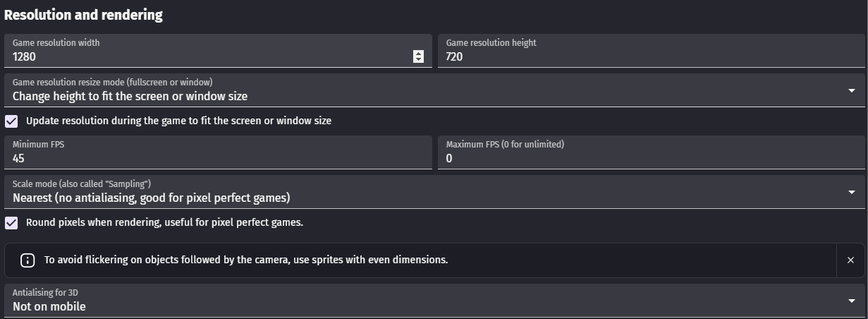
Task: Click the up arrow on the width stepper
Action: coord(418,54)
